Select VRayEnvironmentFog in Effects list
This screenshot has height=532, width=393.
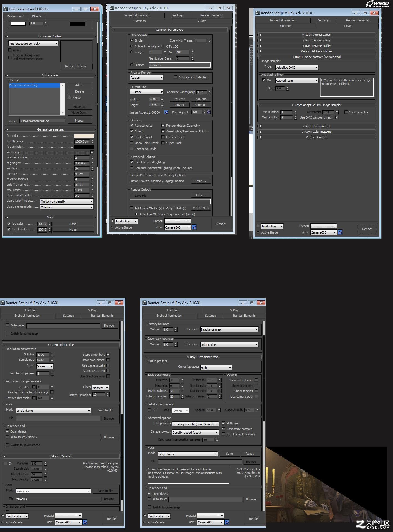click(34, 85)
